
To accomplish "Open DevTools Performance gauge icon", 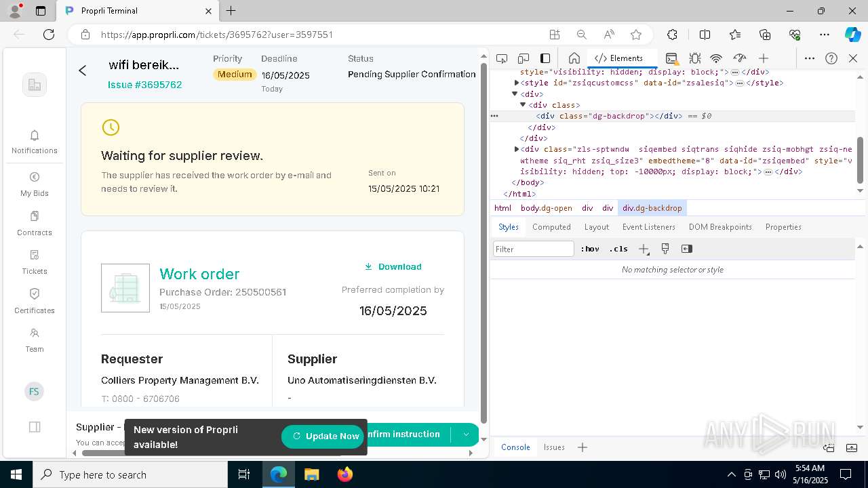I will pyautogui.click(x=740, y=58).
